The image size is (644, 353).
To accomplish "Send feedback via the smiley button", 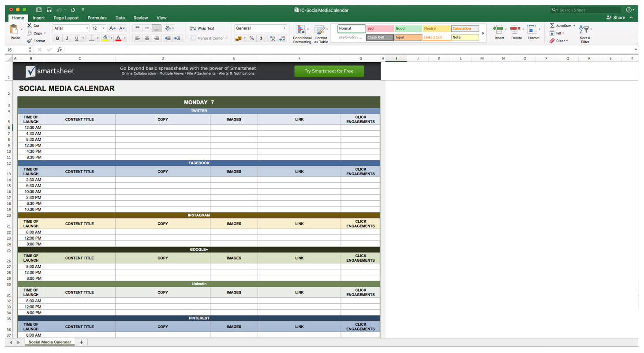I will (x=629, y=10).
